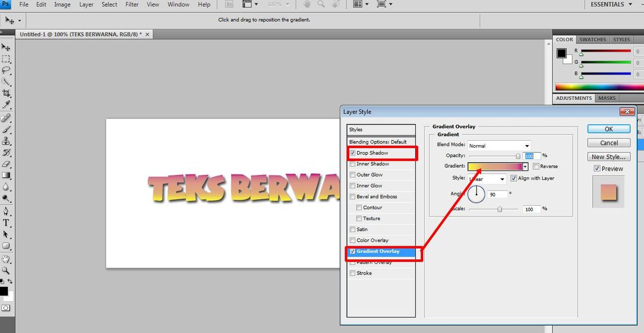This screenshot has width=644, height=333.
Task: Select the Crop tool in toolbar
Action: coord(6,93)
